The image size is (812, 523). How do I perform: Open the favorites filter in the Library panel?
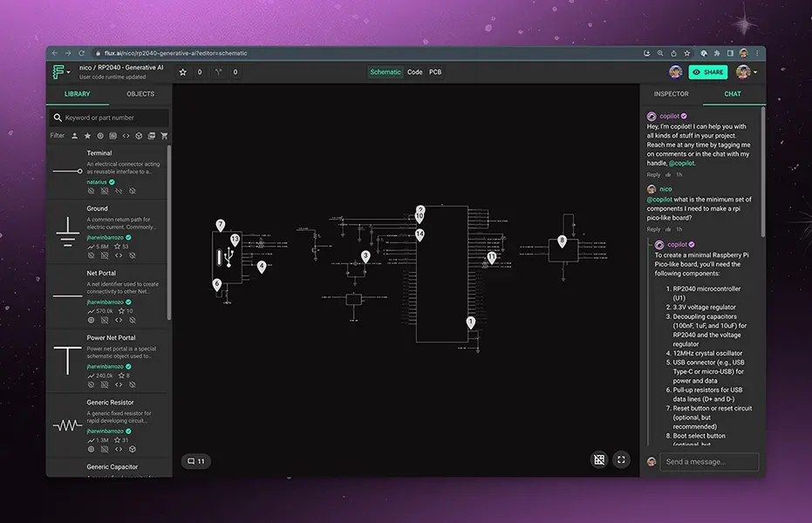click(x=87, y=136)
